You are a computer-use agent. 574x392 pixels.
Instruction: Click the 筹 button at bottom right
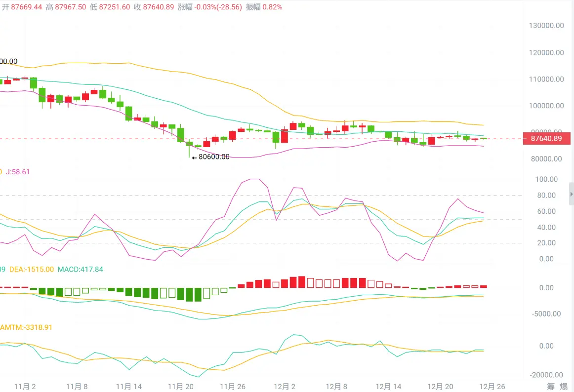(551, 387)
